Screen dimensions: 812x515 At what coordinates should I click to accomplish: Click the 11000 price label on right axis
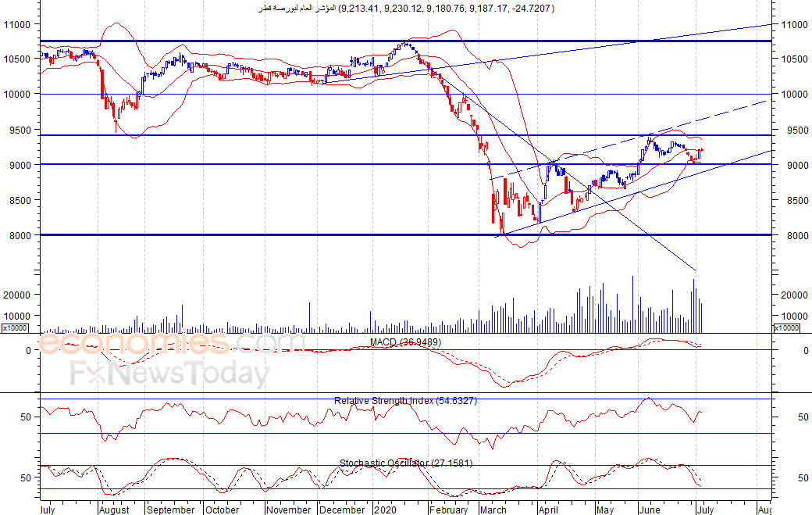(794, 24)
